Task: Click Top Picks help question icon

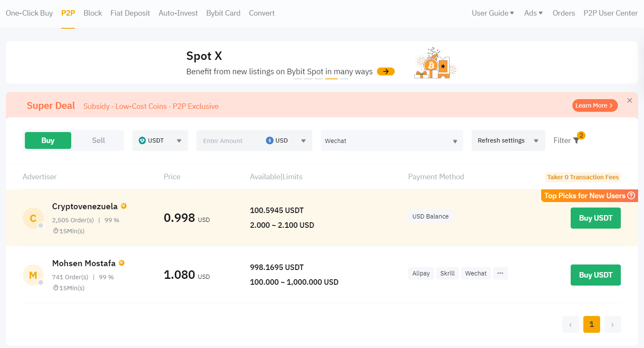Action: [x=631, y=195]
